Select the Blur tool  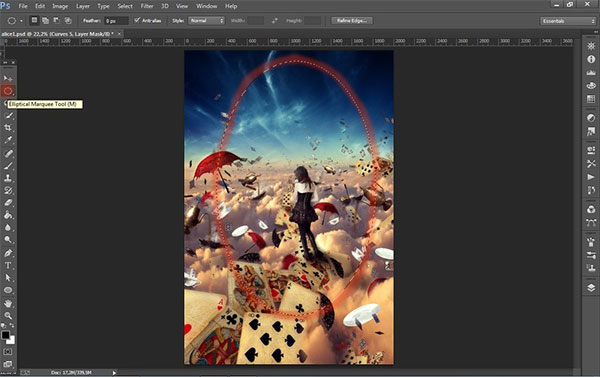pos(8,227)
